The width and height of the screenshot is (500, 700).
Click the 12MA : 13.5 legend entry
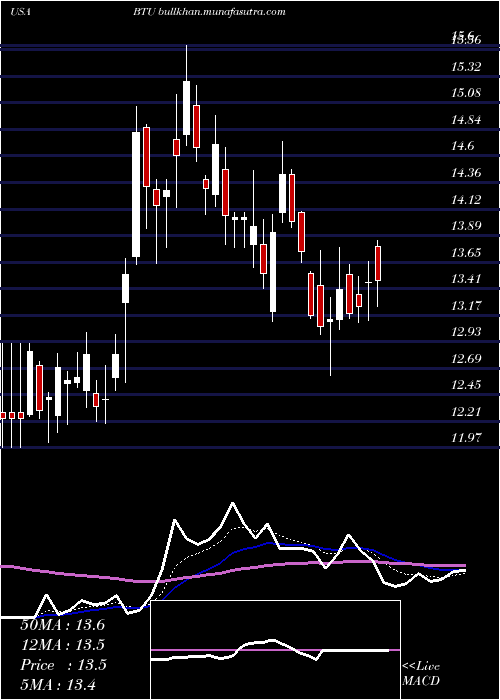[x=62, y=645]
